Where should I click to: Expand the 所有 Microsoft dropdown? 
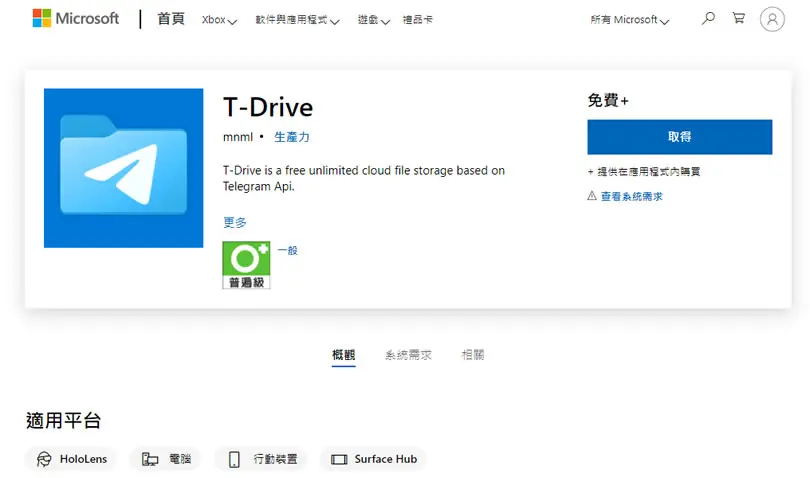point(630,20)
